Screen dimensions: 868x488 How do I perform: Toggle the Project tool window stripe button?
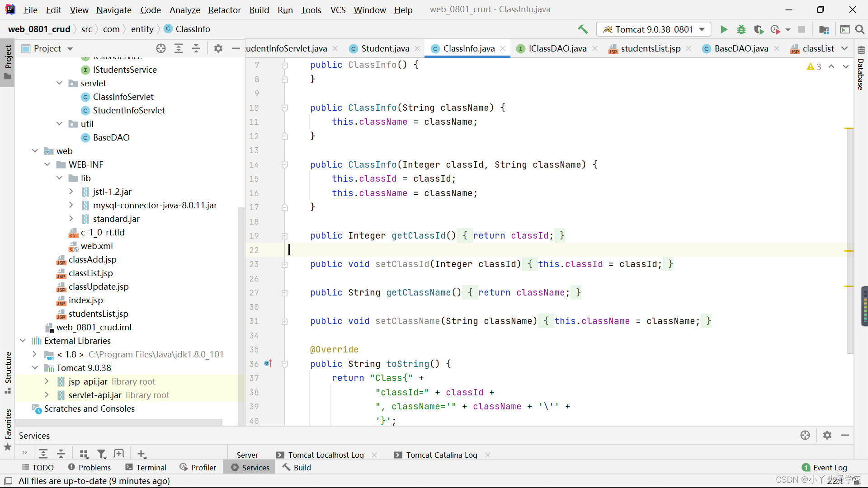coord(8,62)
